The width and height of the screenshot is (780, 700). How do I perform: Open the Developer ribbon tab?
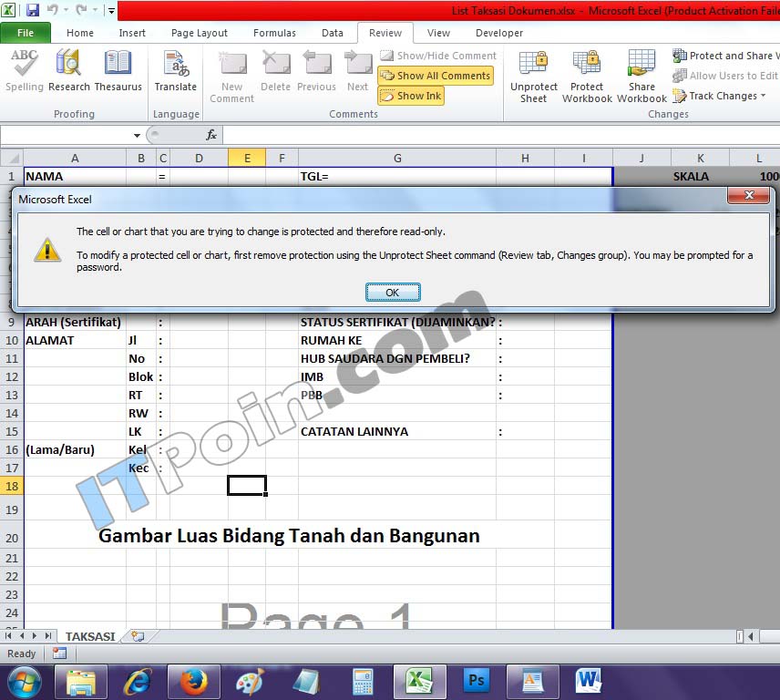coord(499,33)
